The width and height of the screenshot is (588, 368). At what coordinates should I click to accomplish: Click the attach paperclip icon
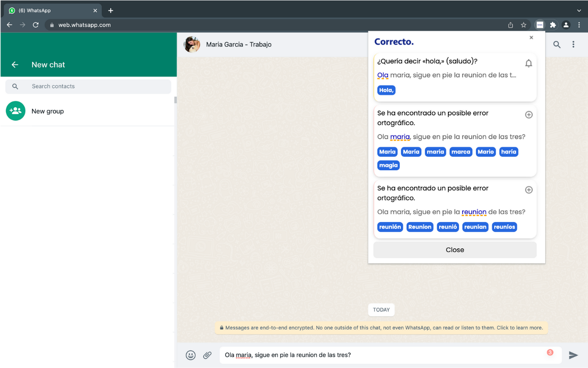pos(208,355)
